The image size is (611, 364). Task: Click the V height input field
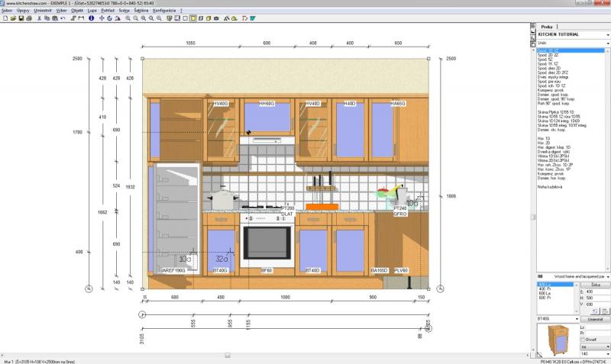point(594,303)
